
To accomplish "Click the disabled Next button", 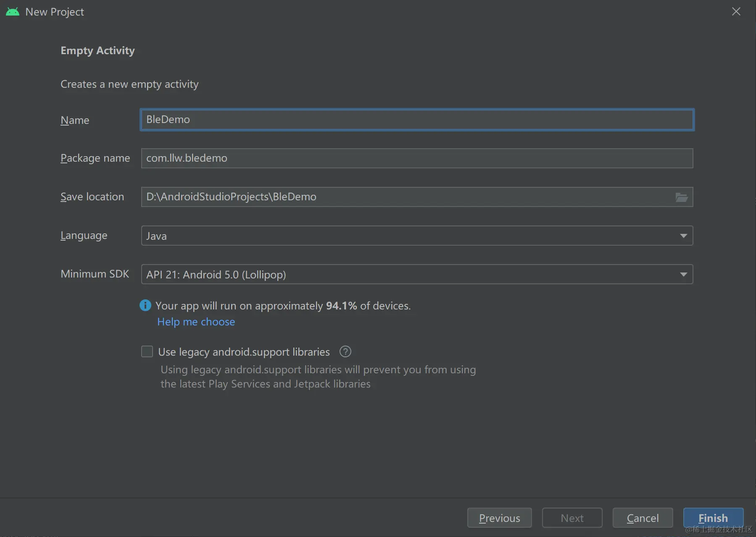I will [572, 518].
